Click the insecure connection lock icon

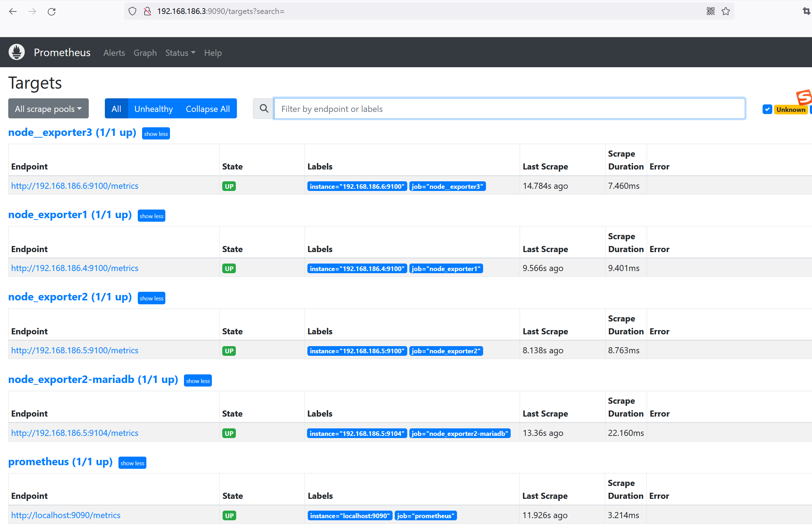[x=147, y=11]
